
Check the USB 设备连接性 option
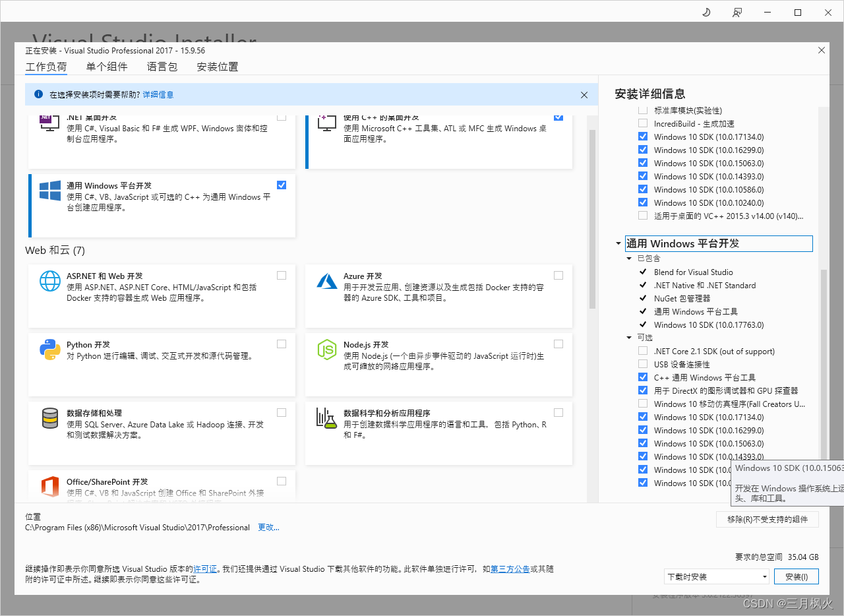643,364
